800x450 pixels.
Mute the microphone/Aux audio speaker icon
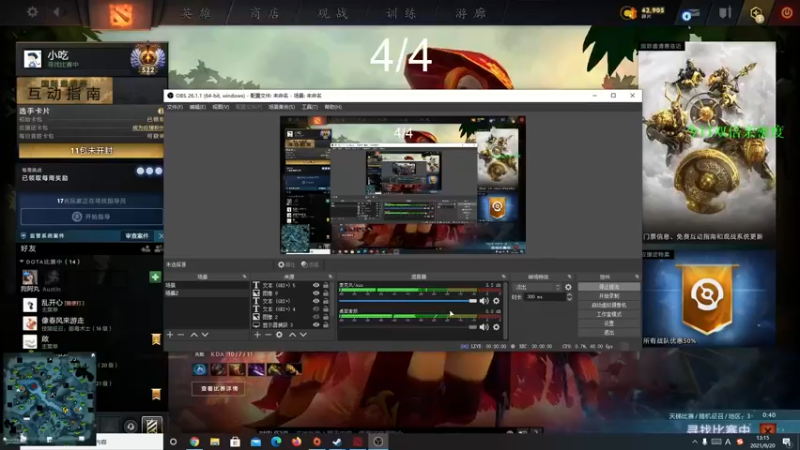(484, 301)
